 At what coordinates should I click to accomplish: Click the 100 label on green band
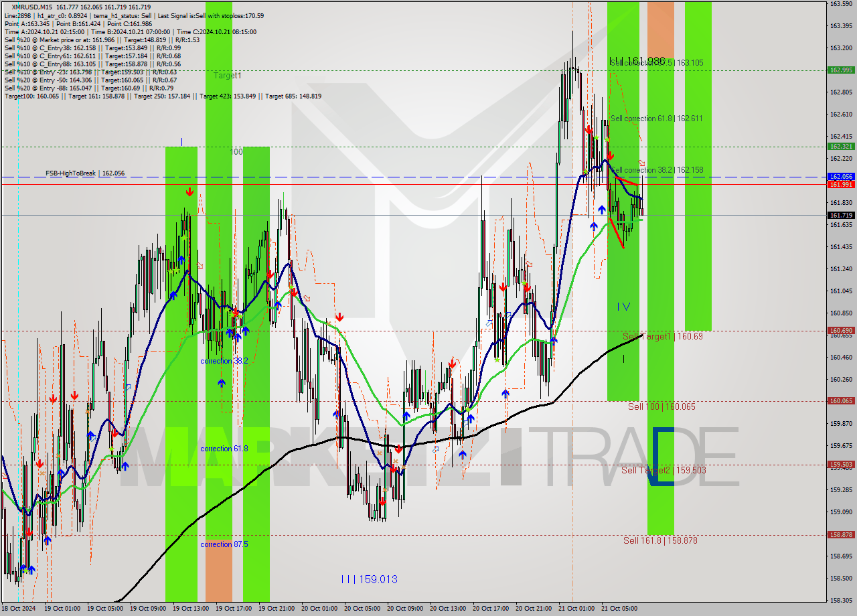pos(236,152)
